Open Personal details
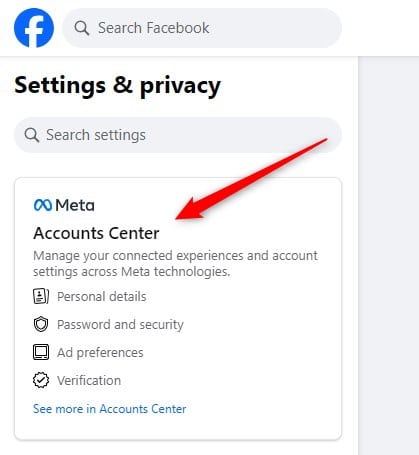Screen dimensions: 419x455 [x=102, y=296]
